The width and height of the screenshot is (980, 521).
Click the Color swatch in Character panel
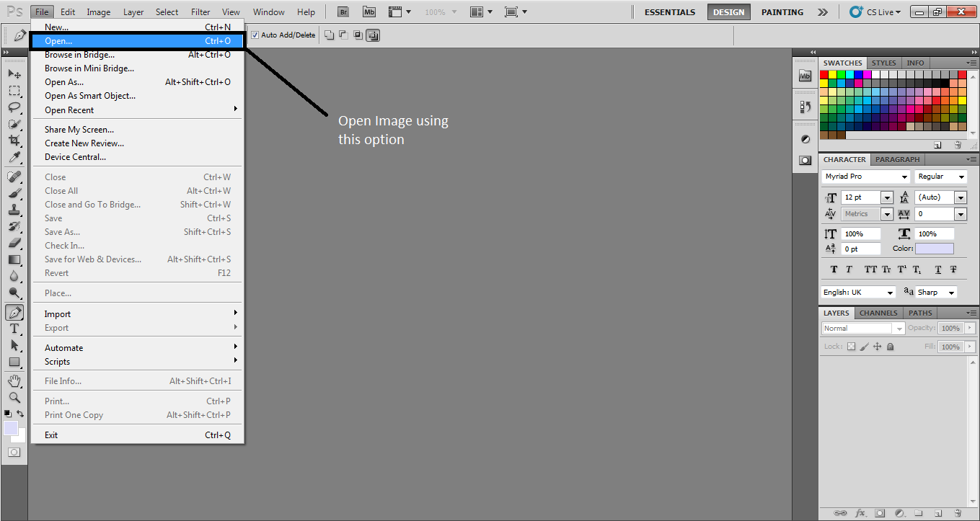[x=934, y=249]
